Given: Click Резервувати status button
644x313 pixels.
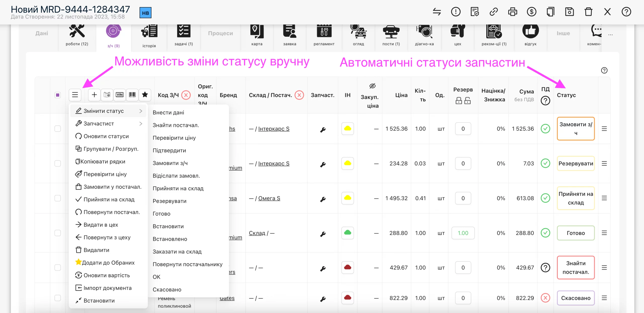Looking at the screenshot, I should (x=576, y=163).
